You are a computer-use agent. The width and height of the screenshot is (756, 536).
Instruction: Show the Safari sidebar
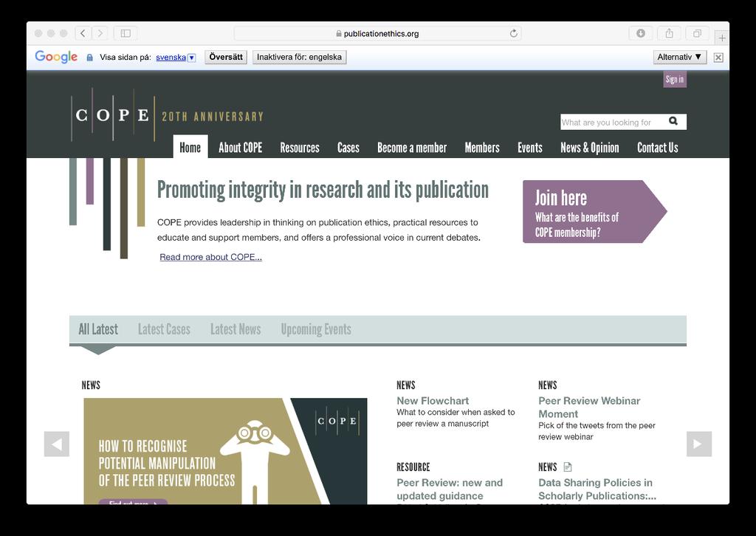pyautogui.click(x=126, y=33)
